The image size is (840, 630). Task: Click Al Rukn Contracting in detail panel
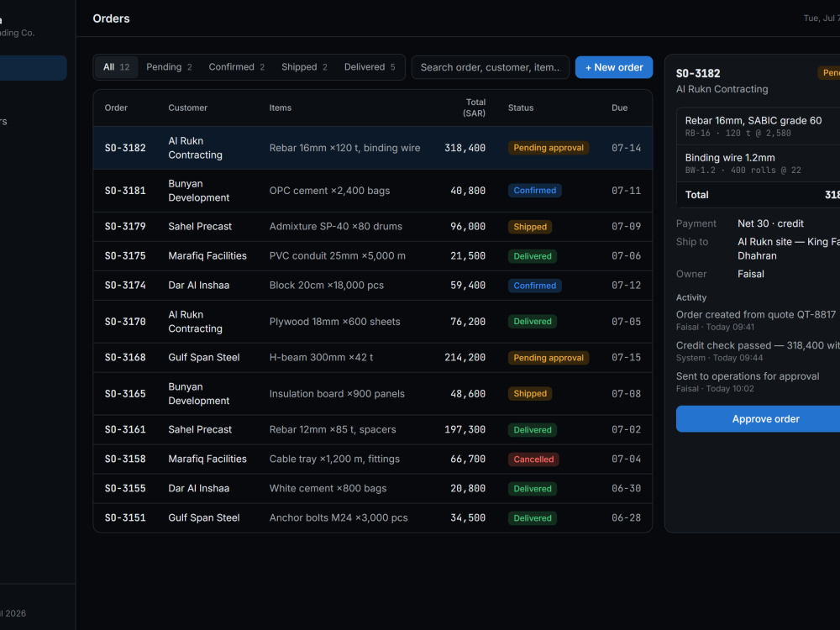(722, 89)
